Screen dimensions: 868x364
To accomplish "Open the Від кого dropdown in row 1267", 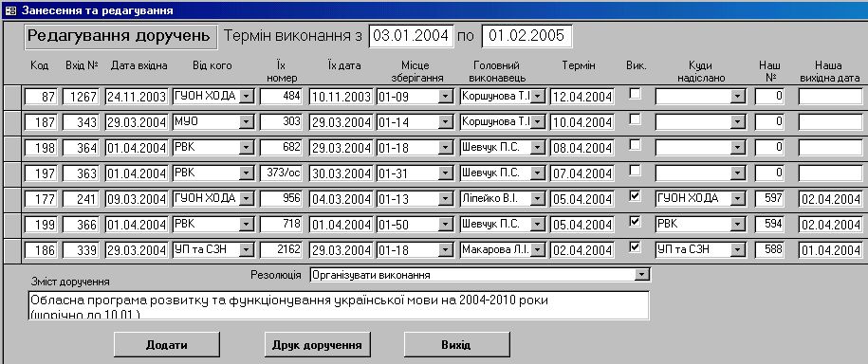I will [248, 97].
